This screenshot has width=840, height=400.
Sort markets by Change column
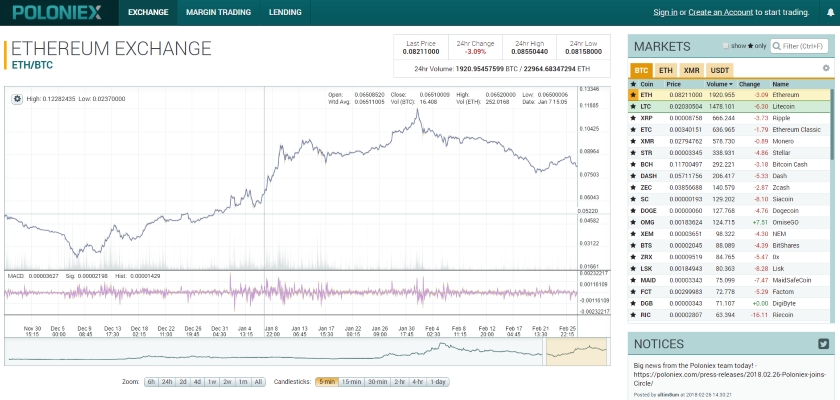[x=750, y=84]
